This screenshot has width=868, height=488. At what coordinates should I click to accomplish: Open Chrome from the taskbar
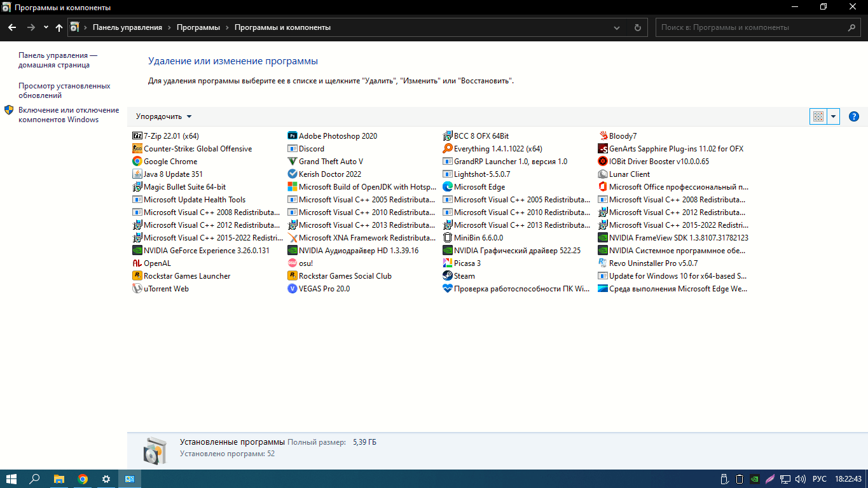pyautogui.click(x=82, y=478)
